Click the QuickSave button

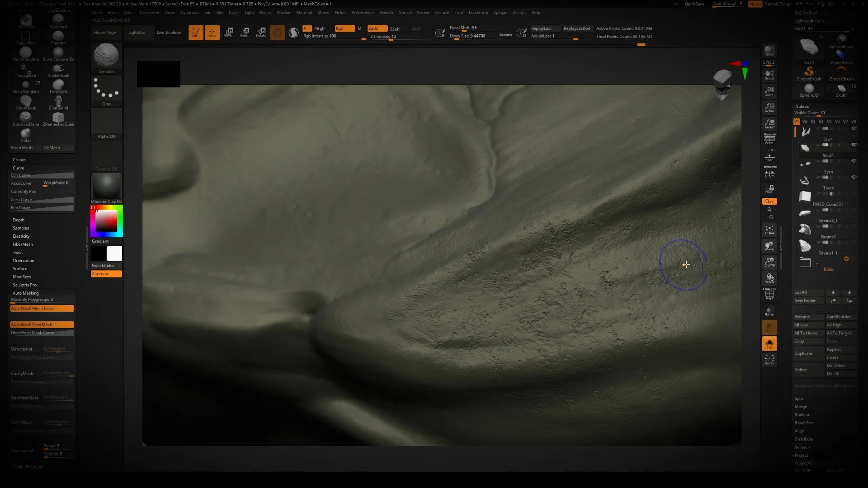694,4
